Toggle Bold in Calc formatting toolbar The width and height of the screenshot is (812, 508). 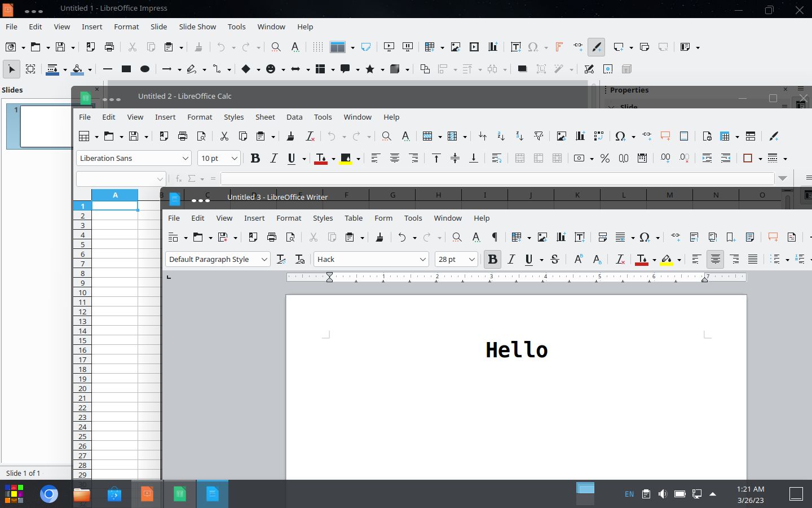coord(255,158)
